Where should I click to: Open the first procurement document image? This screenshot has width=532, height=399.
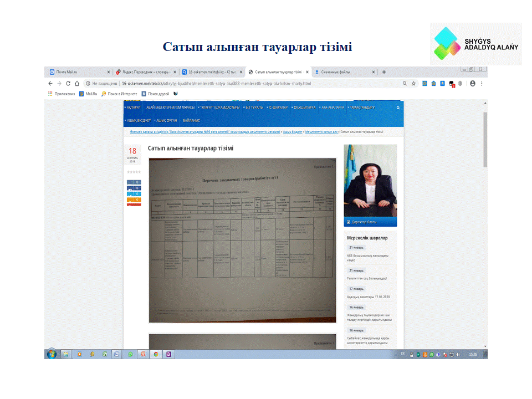click(243, 240)
